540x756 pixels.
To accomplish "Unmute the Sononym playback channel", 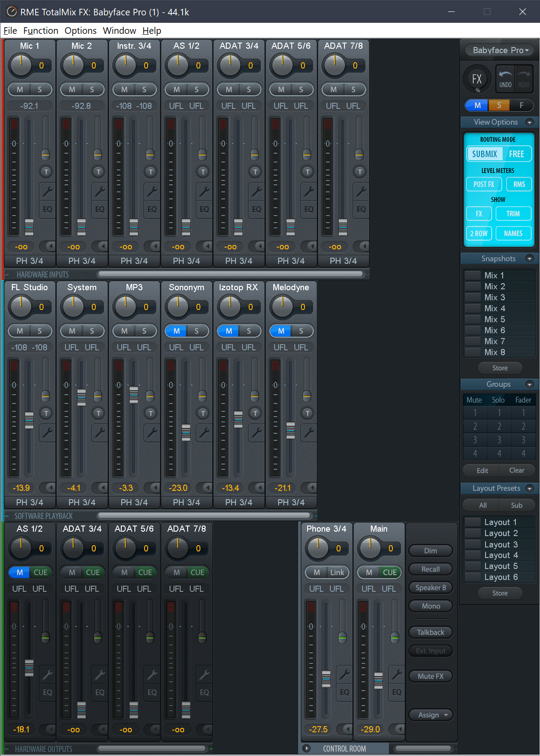I will coord(177,331).
